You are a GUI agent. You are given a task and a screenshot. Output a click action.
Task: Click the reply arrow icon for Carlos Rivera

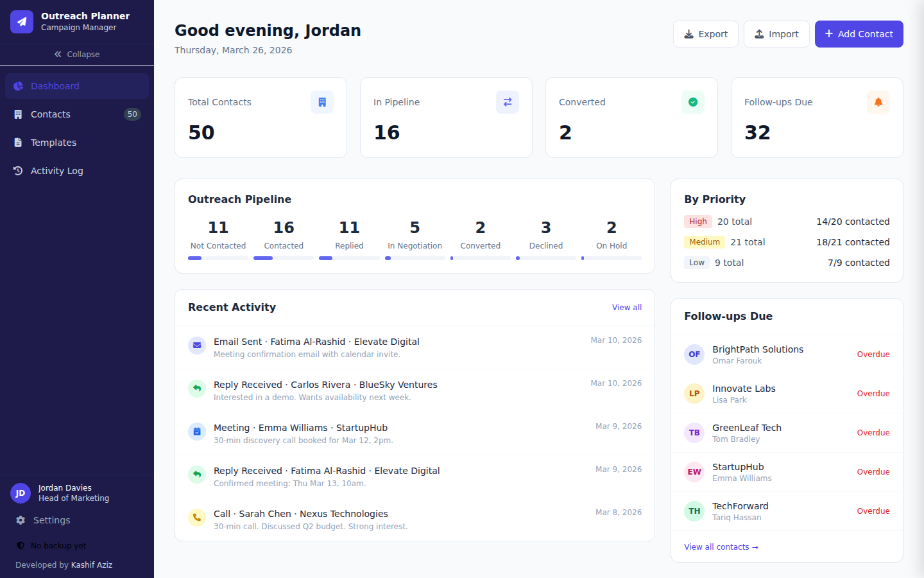click(196, 389)
